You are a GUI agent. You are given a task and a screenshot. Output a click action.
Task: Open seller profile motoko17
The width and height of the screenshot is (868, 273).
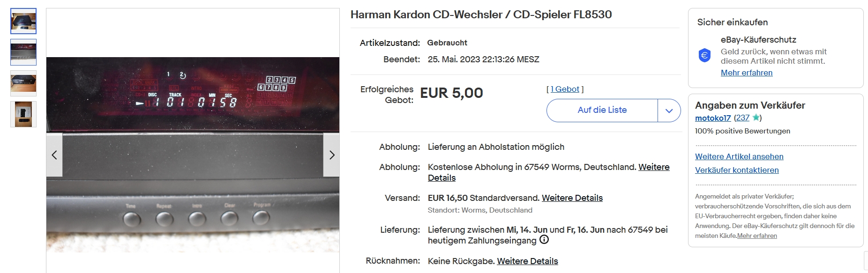713,118
